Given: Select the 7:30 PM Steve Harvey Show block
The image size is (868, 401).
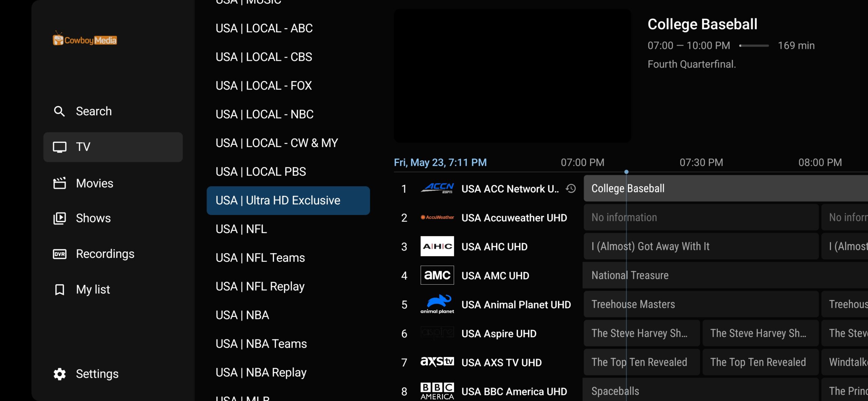Looking at the screenshot, I should tap(761, 333).
